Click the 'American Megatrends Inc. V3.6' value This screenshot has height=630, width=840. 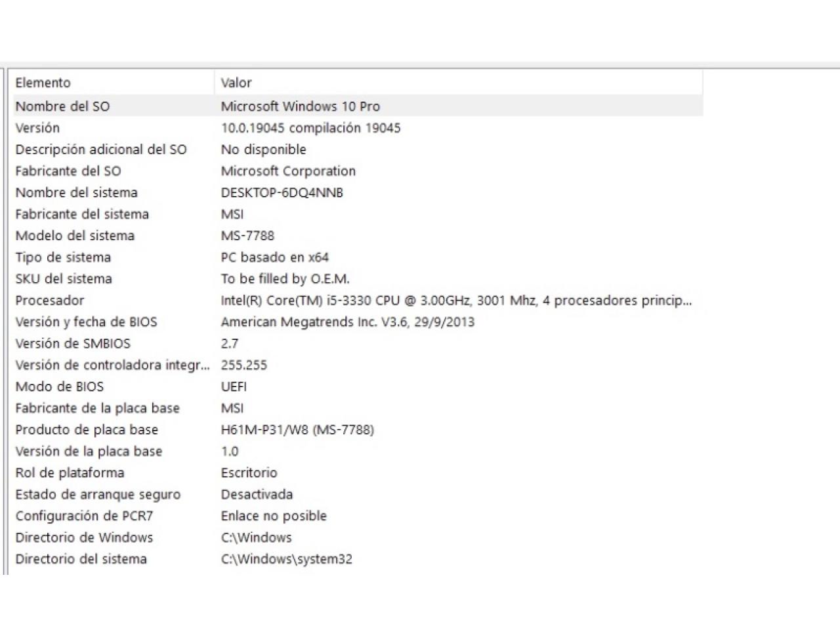347,322
